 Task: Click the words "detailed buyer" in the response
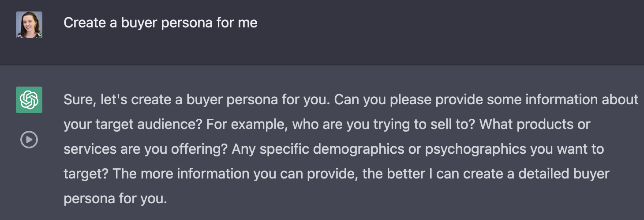click(x=564, y=174)
